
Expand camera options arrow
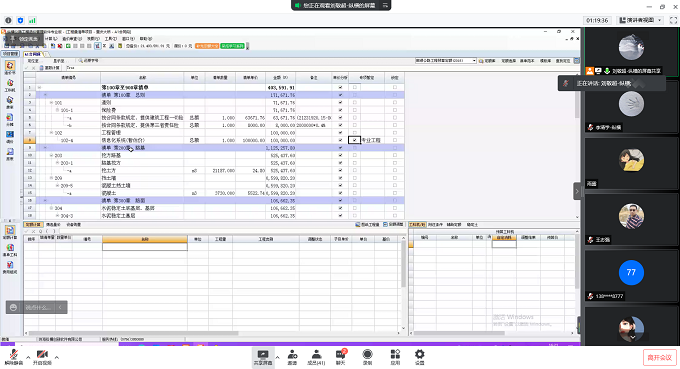(56, 357)
